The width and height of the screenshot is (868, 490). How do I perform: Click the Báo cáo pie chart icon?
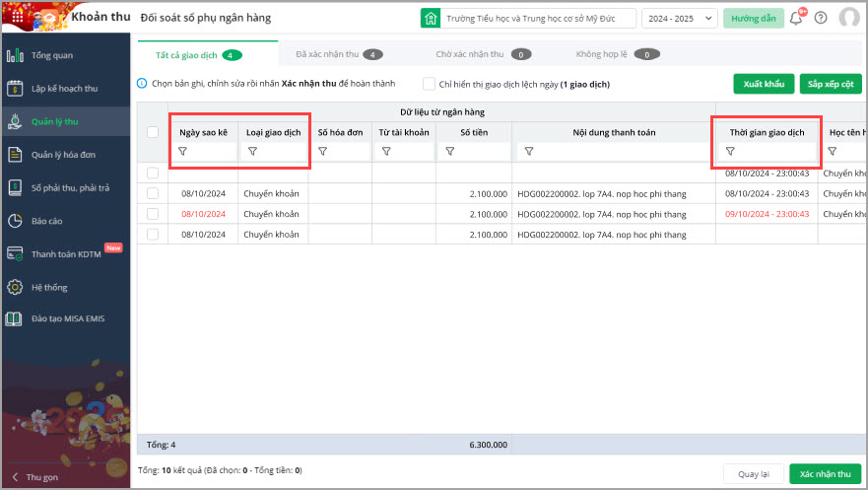point(15,221)
